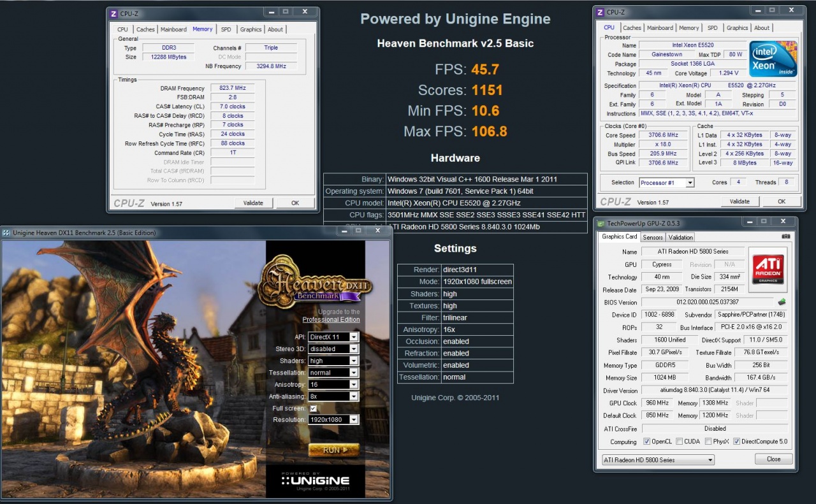Switch to SPD tab in memory CPU-Z window
The width and height of the screenshot is (816, 504).
(x=226, y=29)
